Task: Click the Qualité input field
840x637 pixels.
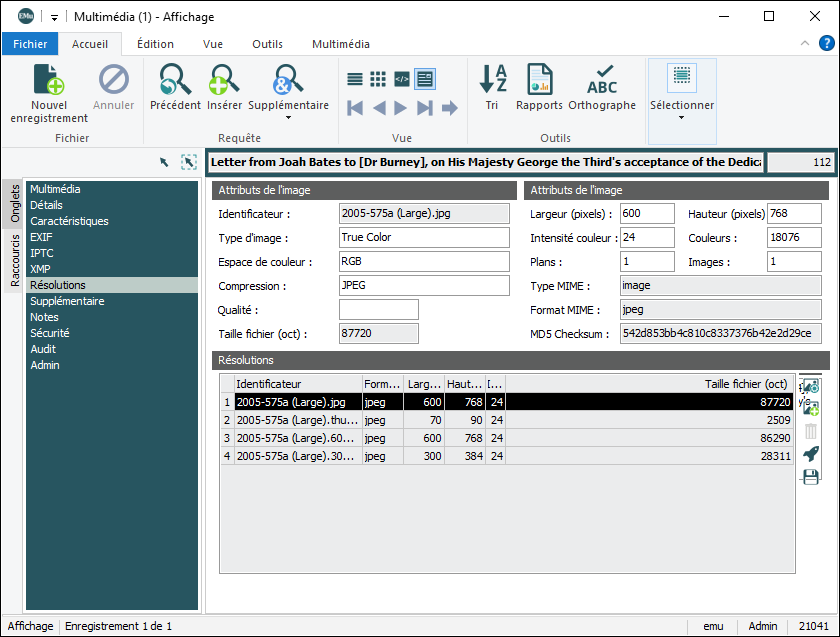Action: 379,310
